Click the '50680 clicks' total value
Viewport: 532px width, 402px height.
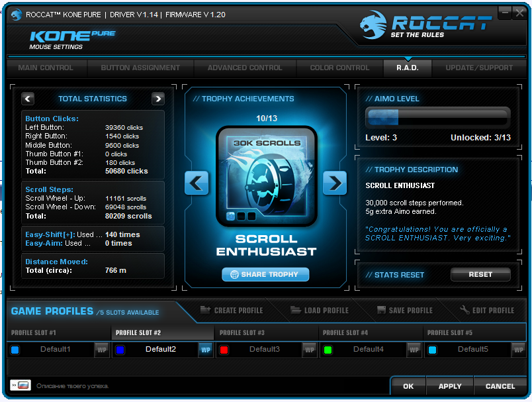[x=126, y=171]
